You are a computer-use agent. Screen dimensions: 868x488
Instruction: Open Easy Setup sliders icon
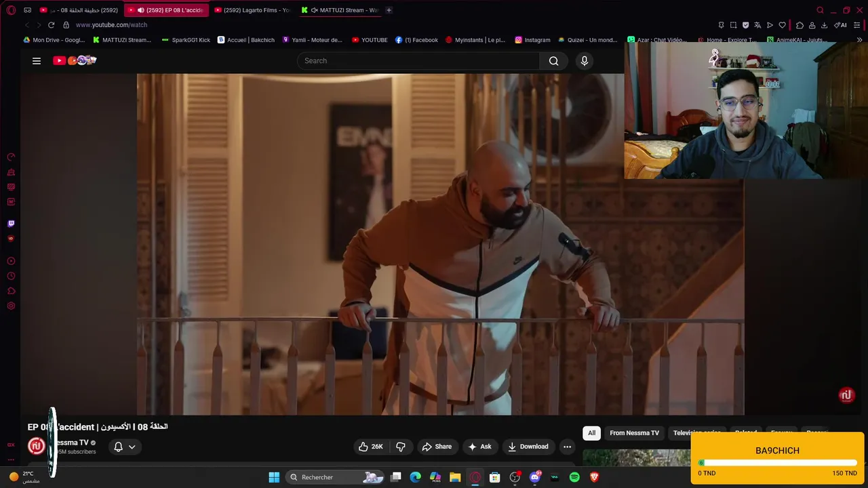857,25
